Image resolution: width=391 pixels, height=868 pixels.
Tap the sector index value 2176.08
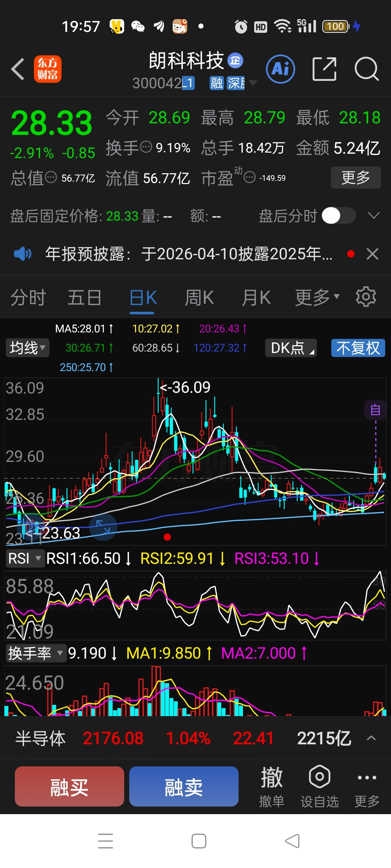tap(113, 738)
